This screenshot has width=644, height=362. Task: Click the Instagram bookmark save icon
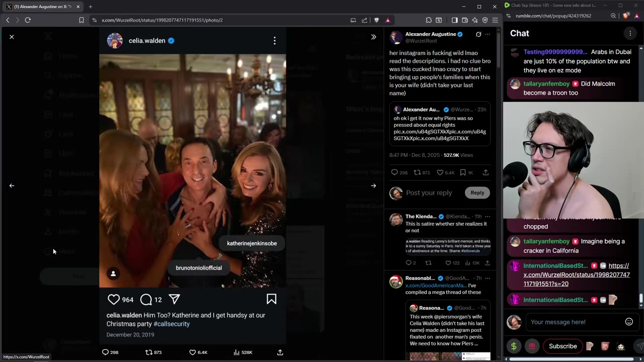272,299
